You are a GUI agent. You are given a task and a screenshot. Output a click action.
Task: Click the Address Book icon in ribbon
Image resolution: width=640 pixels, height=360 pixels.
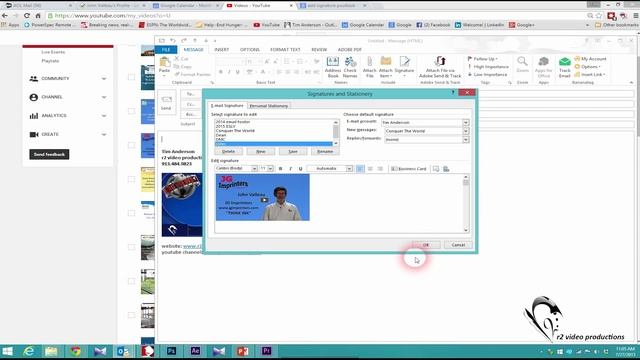point(333,67)
